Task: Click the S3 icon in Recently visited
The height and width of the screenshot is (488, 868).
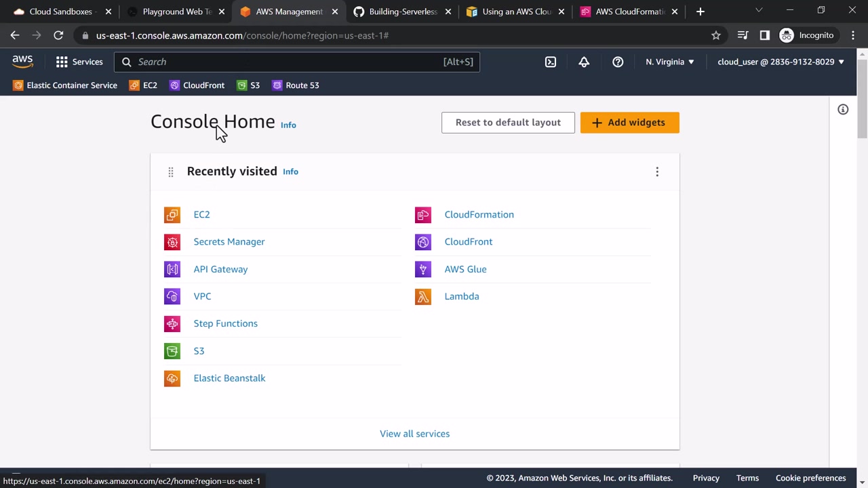Action: pyautogui.click(x=172, y=351)
